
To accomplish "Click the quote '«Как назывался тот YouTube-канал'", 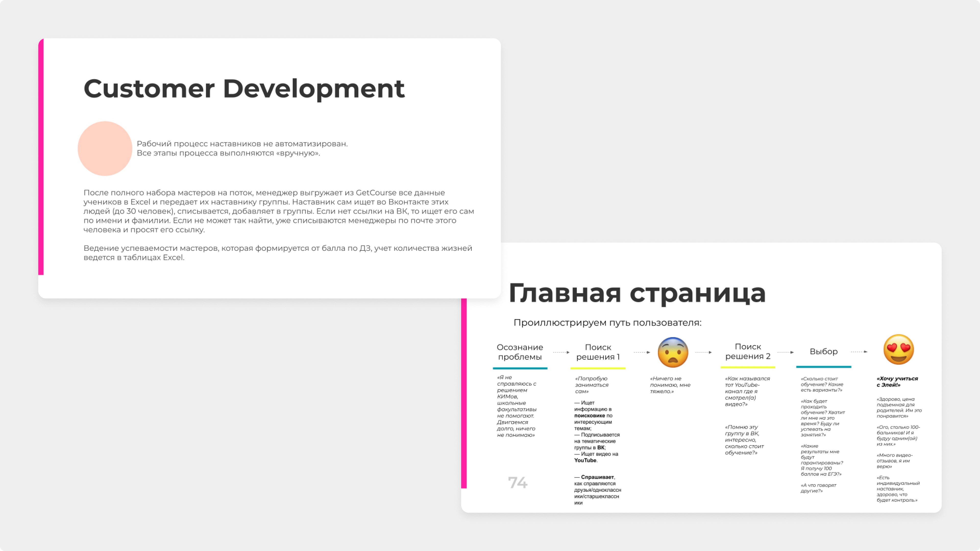I will tap(747, 391).
